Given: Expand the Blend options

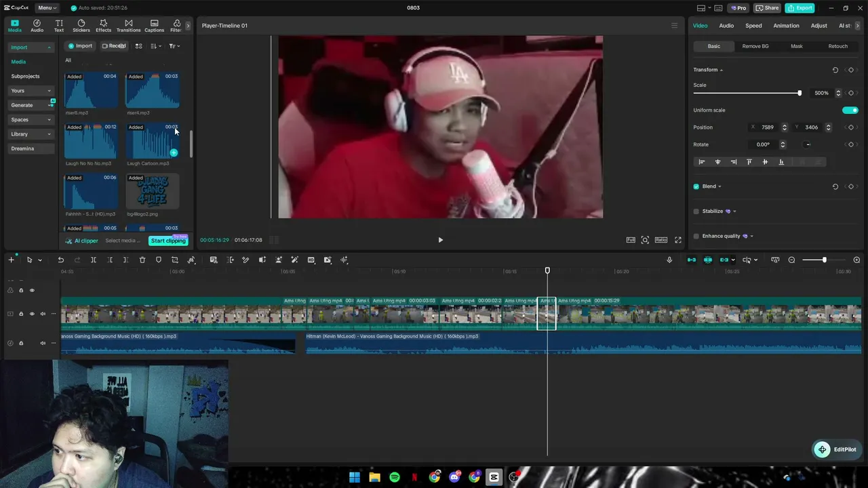Looking at the screenshot, I should point(719,187).
